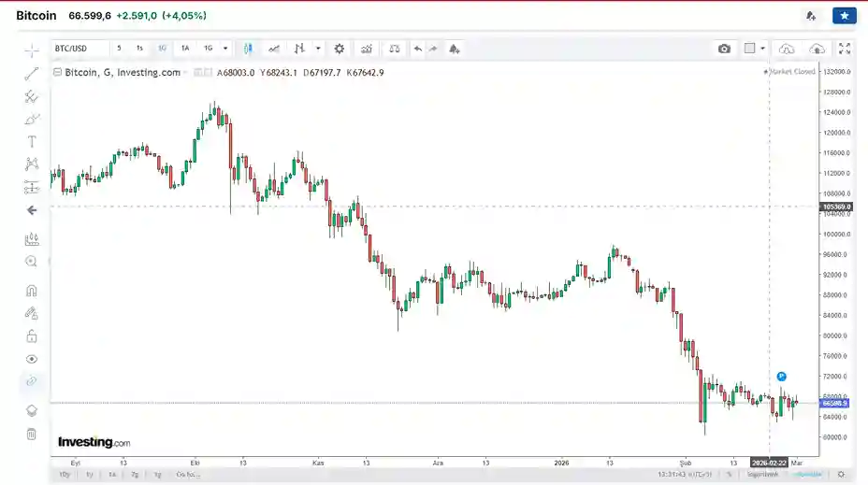This screenshot has width=868, height=485.
Task: Select the 10y range at the bottom
Action: click(x=65, y=474)
